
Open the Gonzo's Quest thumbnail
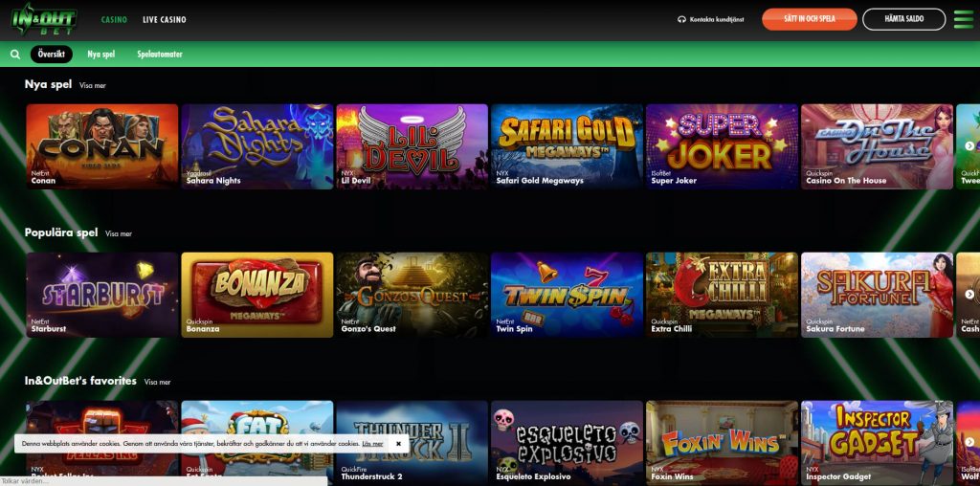coord(412,295)
